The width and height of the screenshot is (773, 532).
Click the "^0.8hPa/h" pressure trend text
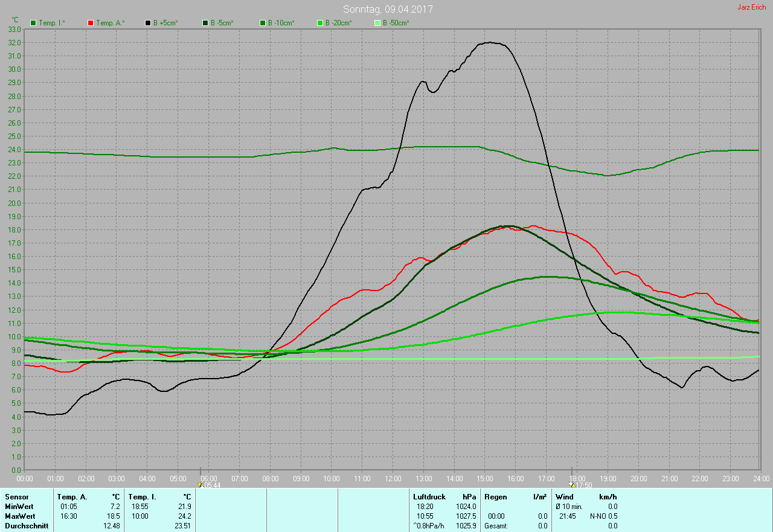point(430,526)
